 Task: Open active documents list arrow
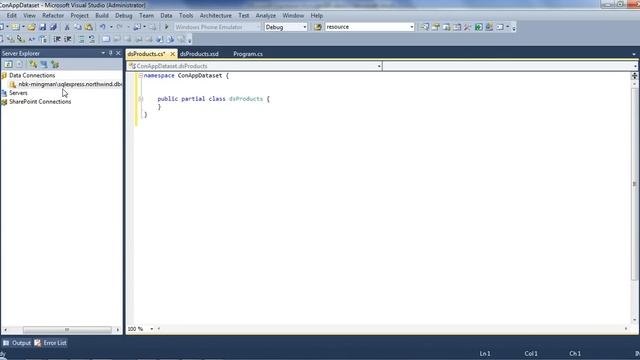coord(633,54)
